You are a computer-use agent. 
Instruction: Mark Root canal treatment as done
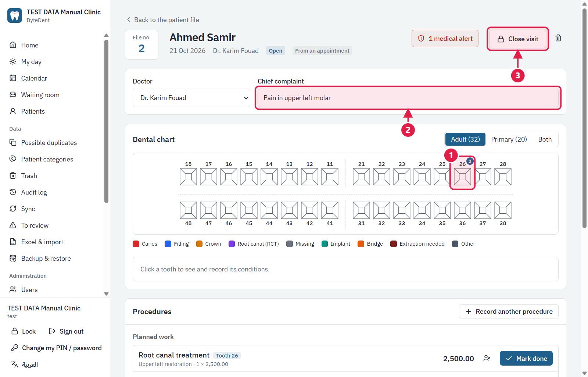click(526, 358)
